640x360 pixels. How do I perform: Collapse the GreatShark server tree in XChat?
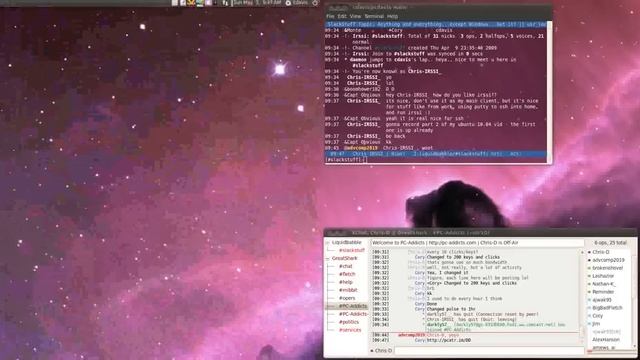tap(328, 258)
